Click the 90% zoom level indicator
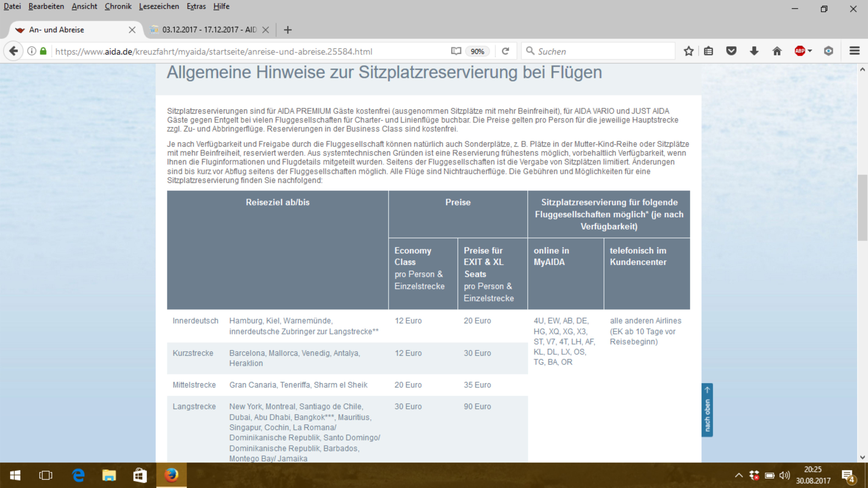The image size is (868, 488). click(x=477, y=52)
